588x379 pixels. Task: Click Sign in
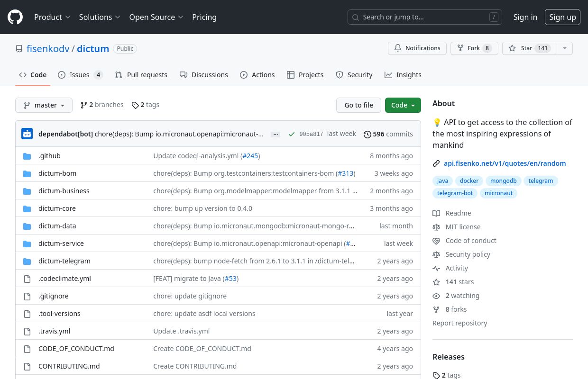tap(525, 17)
